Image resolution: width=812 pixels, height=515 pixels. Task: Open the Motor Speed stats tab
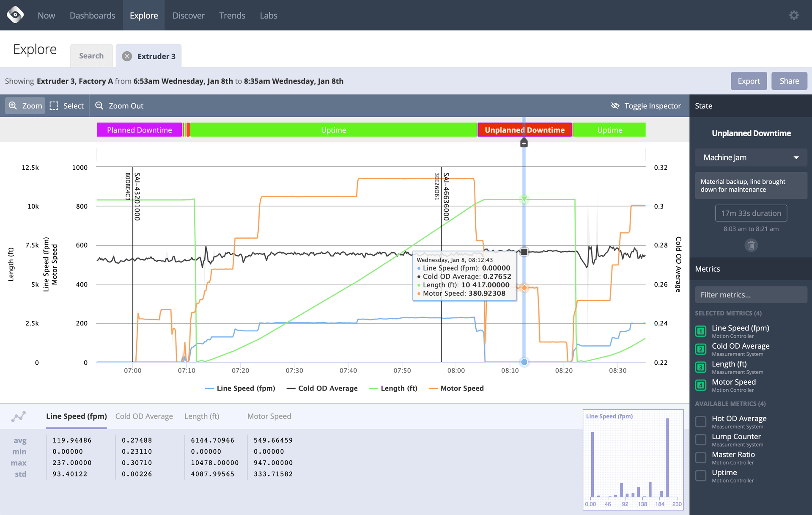tap(269, 416)
